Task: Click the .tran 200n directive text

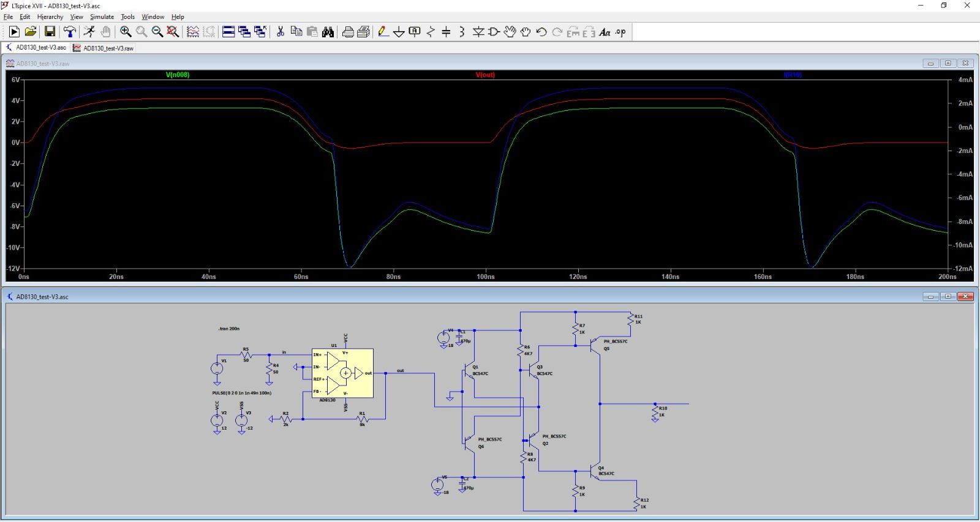Action: click(229, 329)
